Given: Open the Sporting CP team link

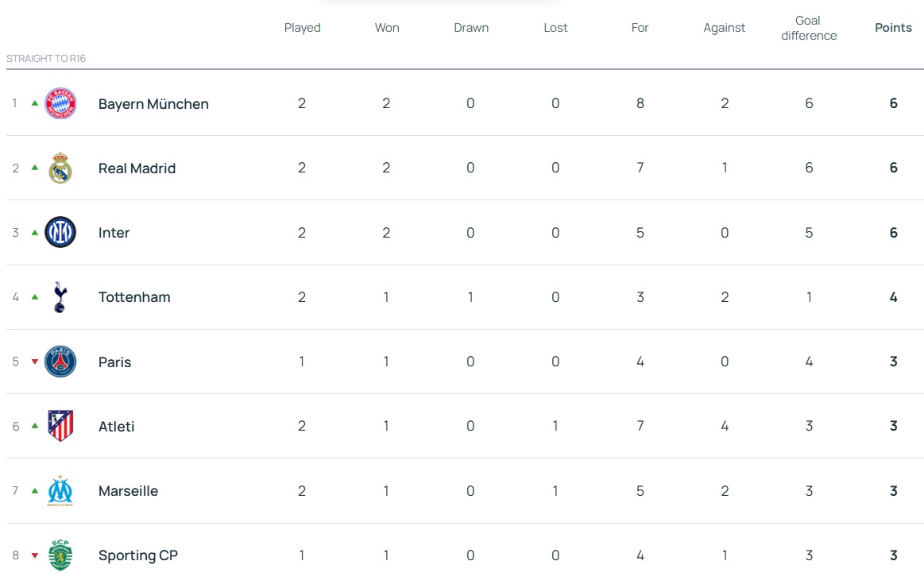Looking at the screenshot, I should point(138,555).
